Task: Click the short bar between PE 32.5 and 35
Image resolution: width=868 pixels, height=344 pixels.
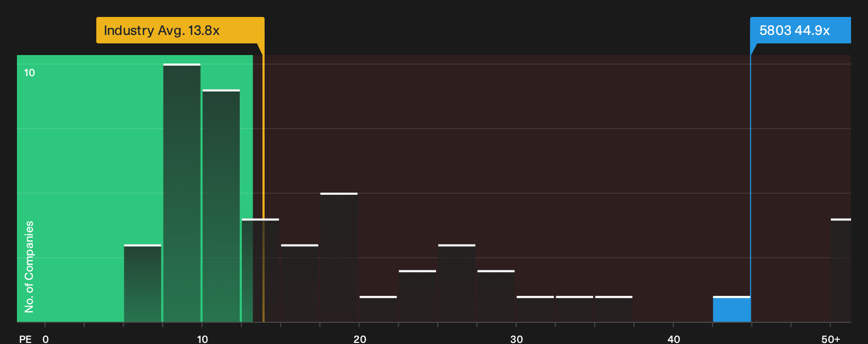Action: point(575,309)
